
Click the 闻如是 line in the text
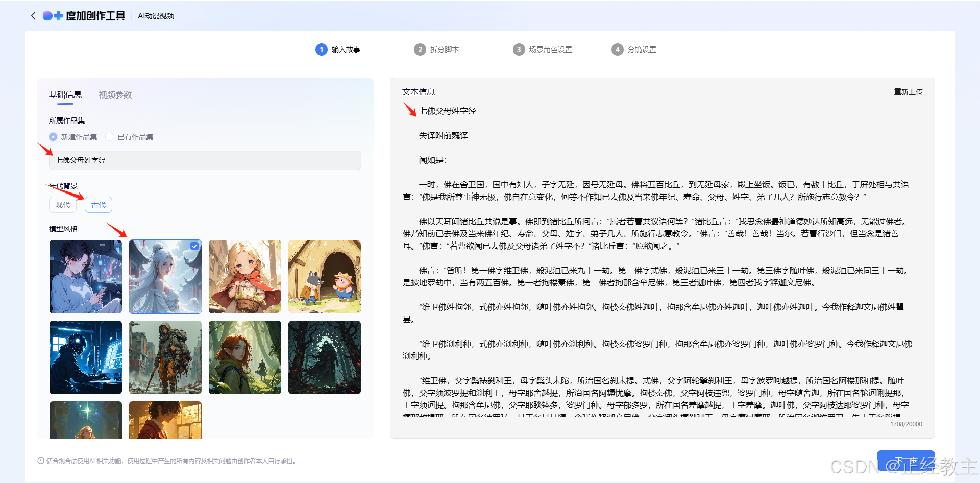point(433,160)
